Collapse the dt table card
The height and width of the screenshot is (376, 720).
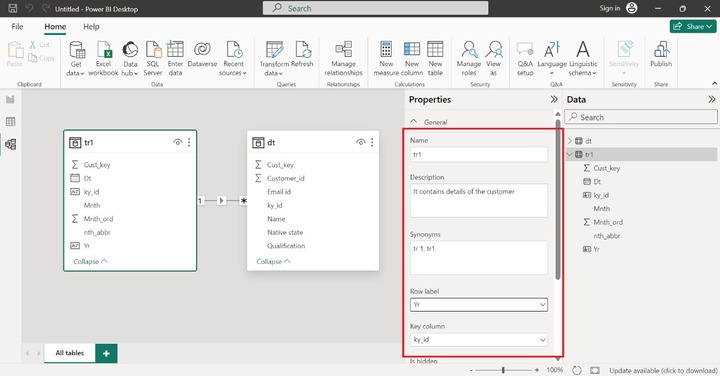[x=274, y=261]
